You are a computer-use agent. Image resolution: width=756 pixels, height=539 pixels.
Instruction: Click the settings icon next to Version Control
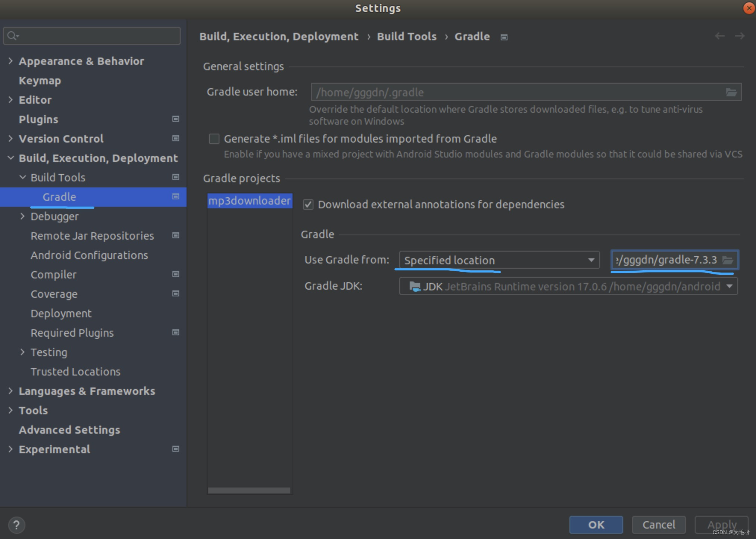(x=175, y=138)
